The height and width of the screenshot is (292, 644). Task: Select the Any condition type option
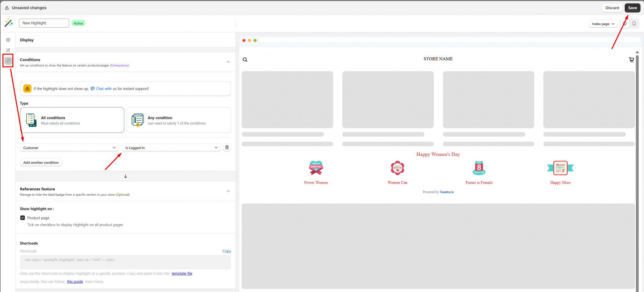[x=179, y=120]
